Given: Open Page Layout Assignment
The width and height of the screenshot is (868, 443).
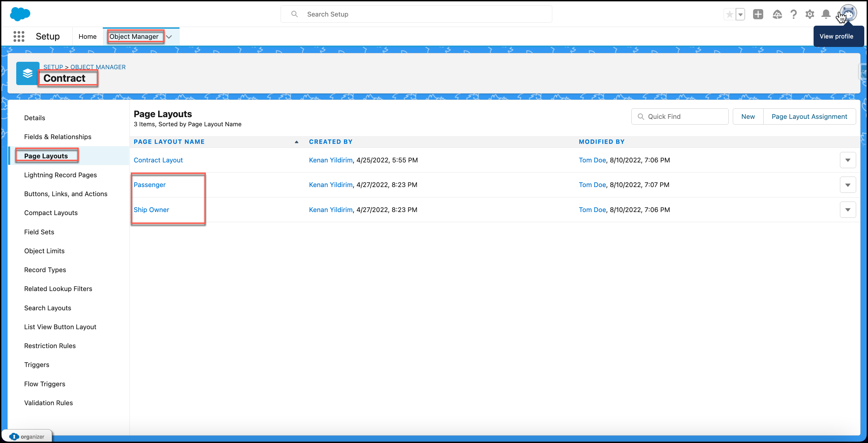Looking at the screenshot, I should click(x=810, y=116).
